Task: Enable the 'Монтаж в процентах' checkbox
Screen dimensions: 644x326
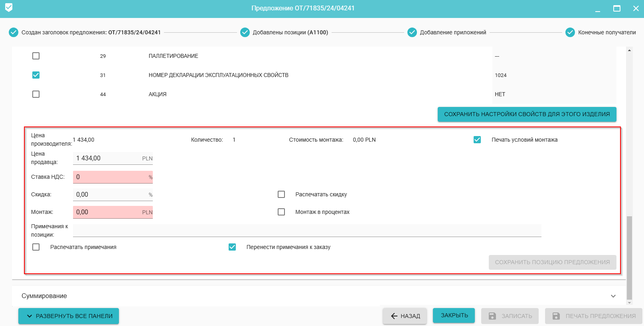Action: [281, 212]
